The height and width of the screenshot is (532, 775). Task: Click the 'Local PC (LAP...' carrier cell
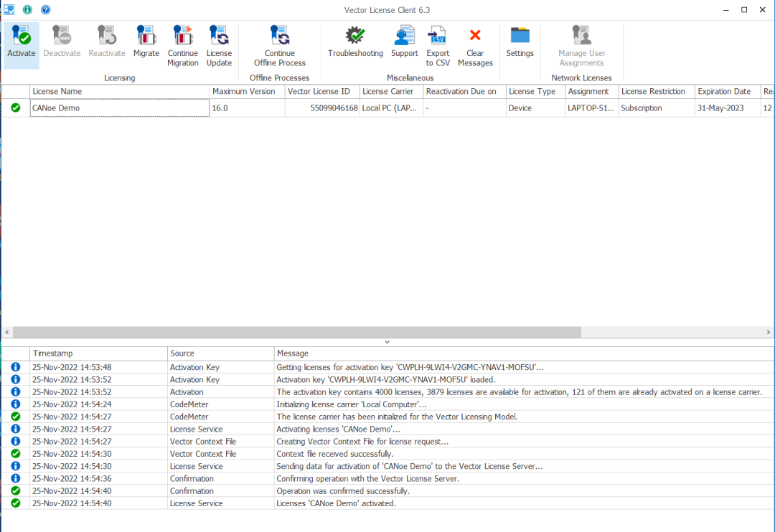click(x=392, y=108)
